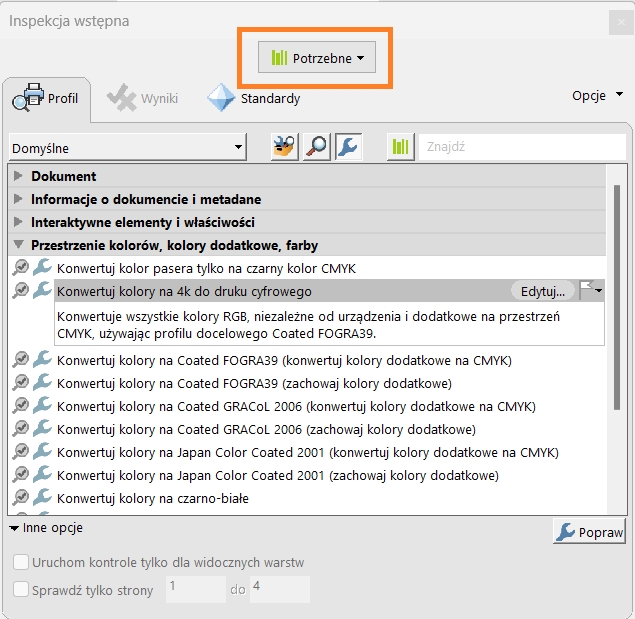Collapse the Inne opcje section
The height and width of the screenshot is (619, 635).
click(46, 528)
